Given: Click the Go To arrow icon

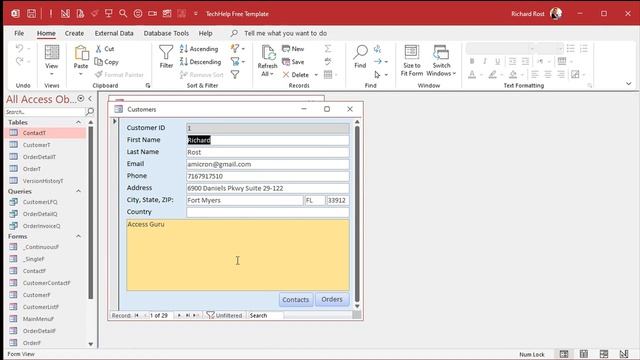Looking at the screenshot, I should point(378,62).
